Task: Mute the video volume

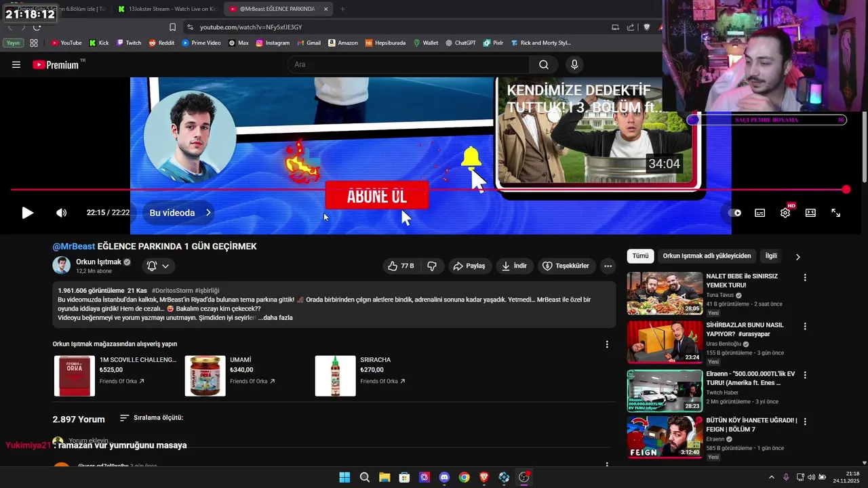Action: [61, 213]
